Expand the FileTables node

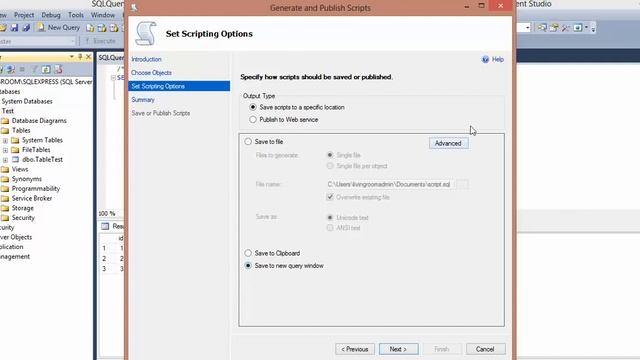[x=5, y=150]
